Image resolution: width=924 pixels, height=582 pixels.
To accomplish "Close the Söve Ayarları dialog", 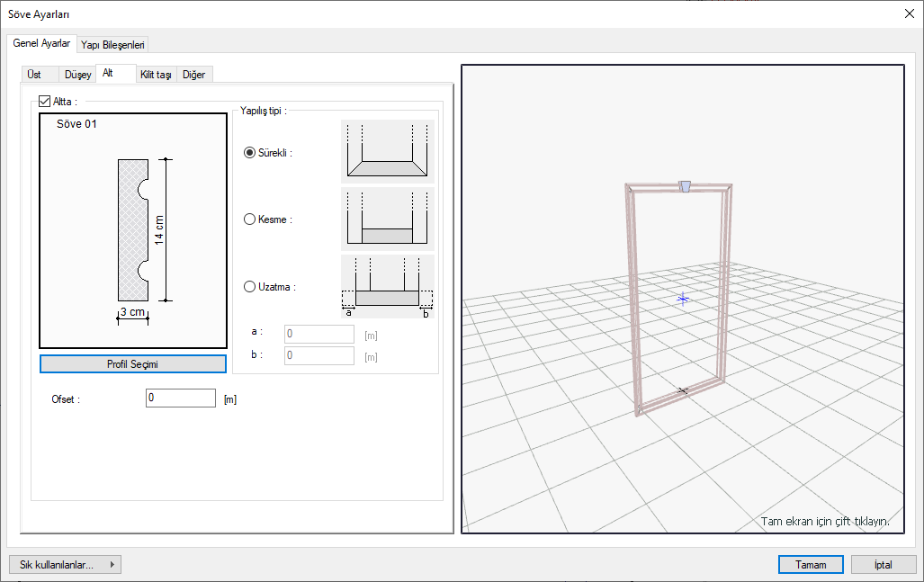I will [907, 13].
